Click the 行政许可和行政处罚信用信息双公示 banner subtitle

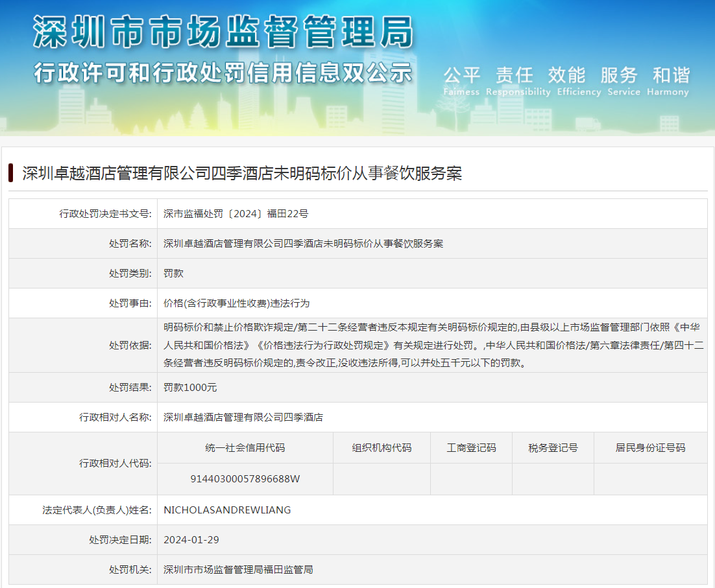tap(223, 72)
